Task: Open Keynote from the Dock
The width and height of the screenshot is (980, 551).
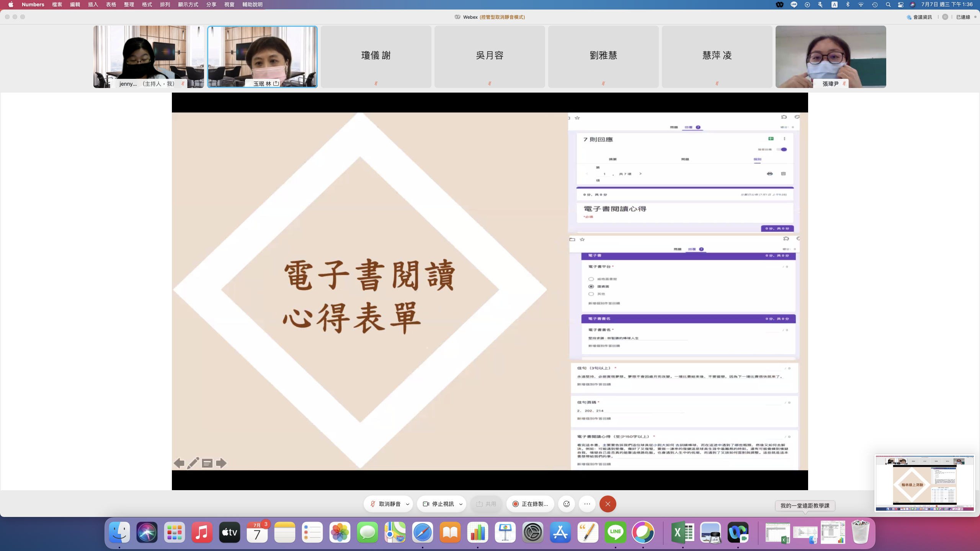Action: point(505,532)
